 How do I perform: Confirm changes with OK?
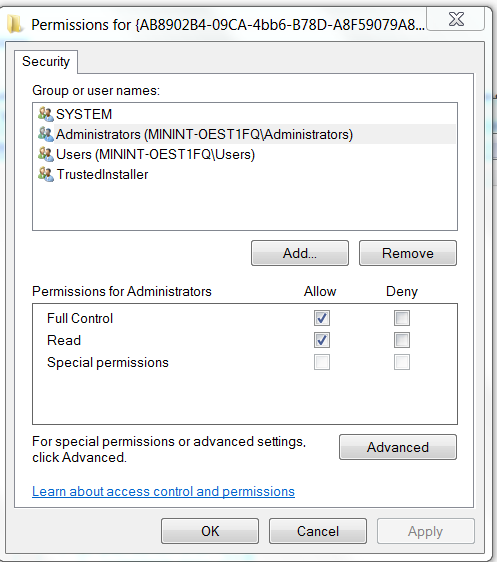click(210, 531)
